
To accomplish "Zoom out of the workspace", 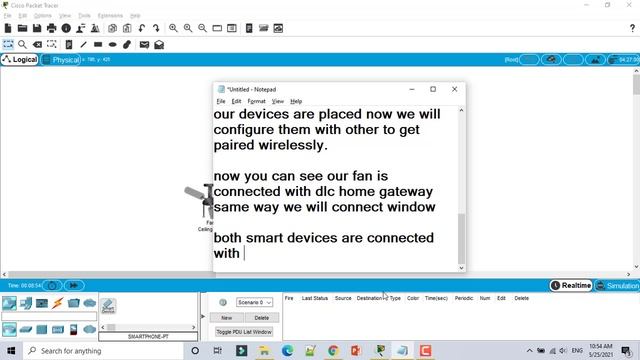I will tap(202, 28).
